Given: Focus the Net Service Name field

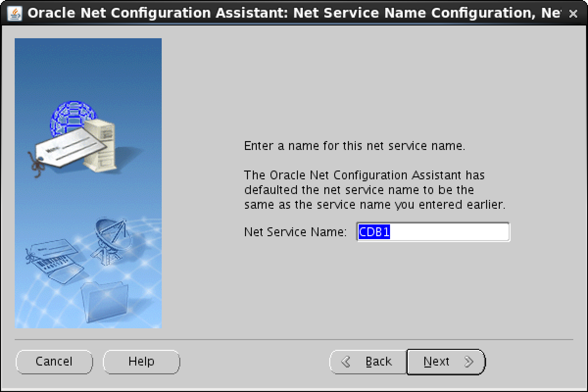Looking at the screenshot, I should (x=433, y=232).
